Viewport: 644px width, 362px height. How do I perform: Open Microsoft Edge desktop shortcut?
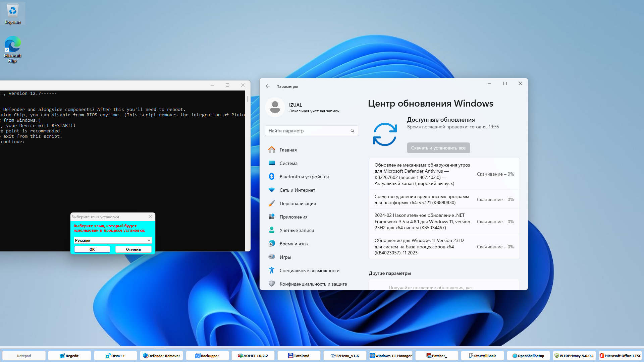click(13, 49)
